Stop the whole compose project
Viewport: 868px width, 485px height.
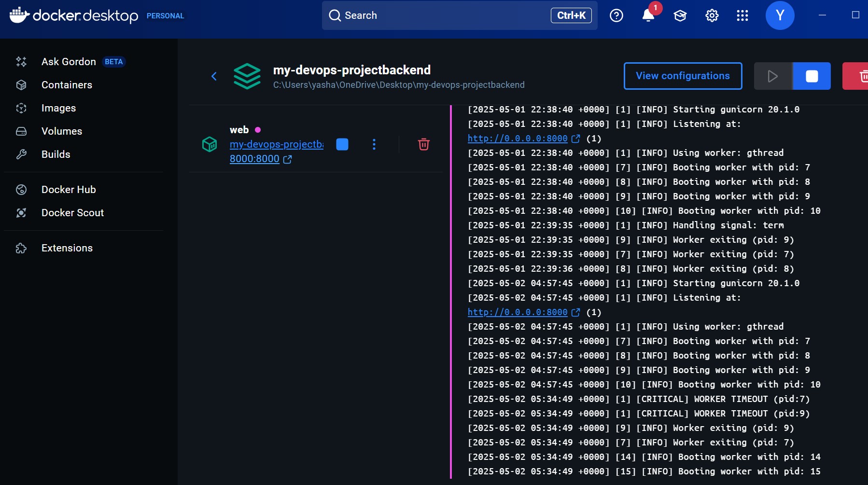coord(811,76)
